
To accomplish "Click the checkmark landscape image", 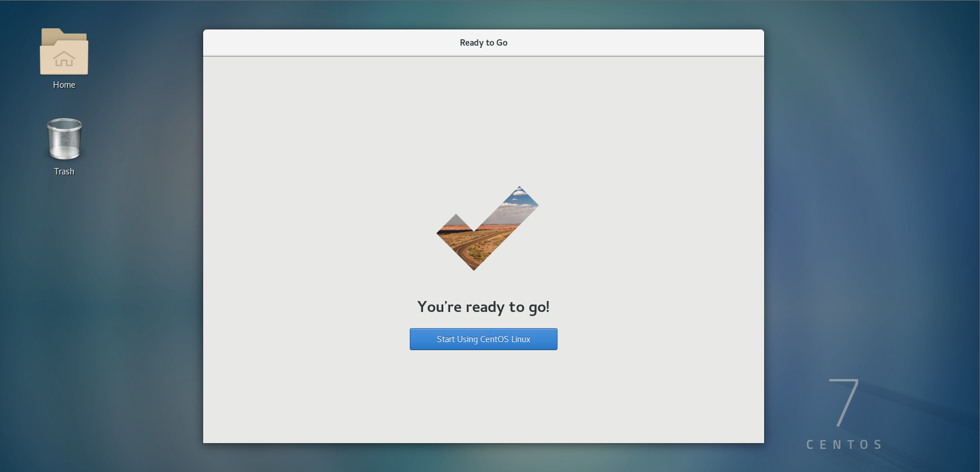I will point(487,228).
